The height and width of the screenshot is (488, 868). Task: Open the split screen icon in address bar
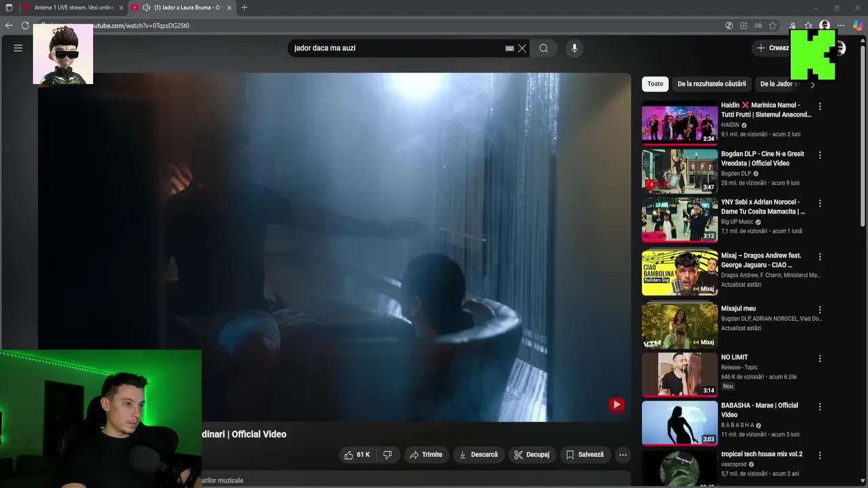[744, 26]
